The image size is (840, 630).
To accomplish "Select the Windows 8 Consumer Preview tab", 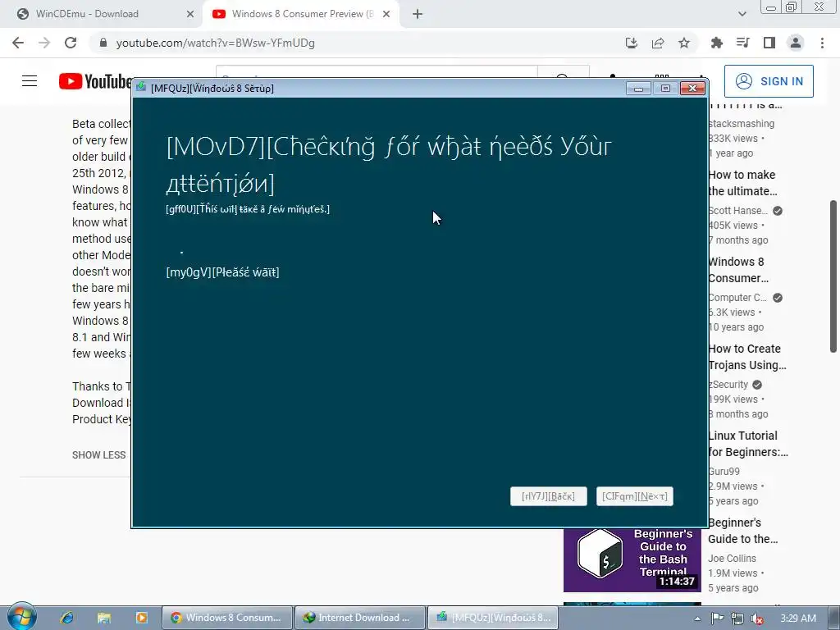I will pyautogui.click(x=300, y=14).
